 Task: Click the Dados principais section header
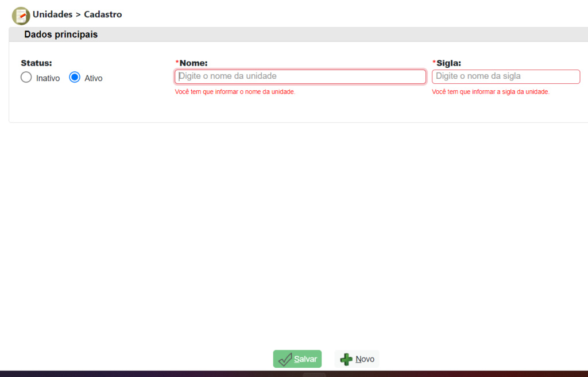[x=61, y=34]
